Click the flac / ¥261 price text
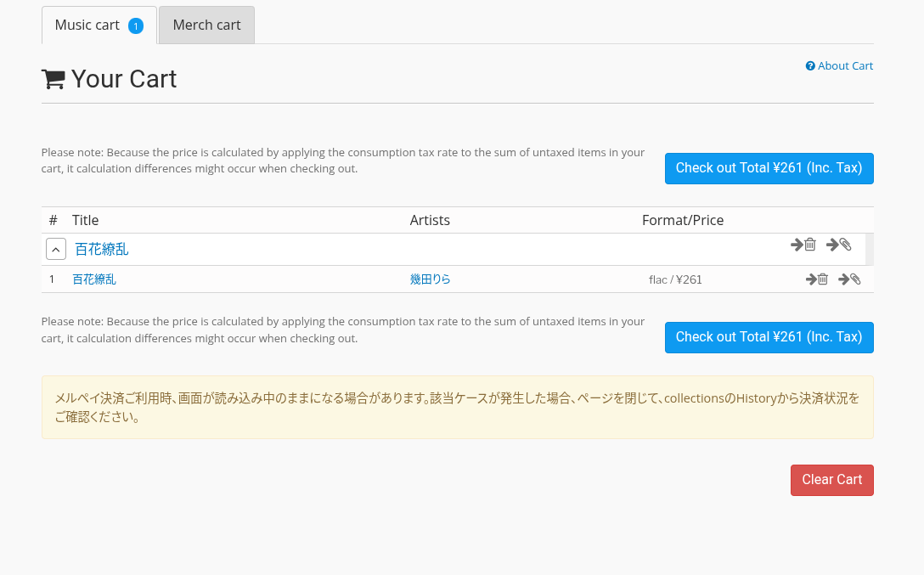The image size is (924, 575). [675, 279]
